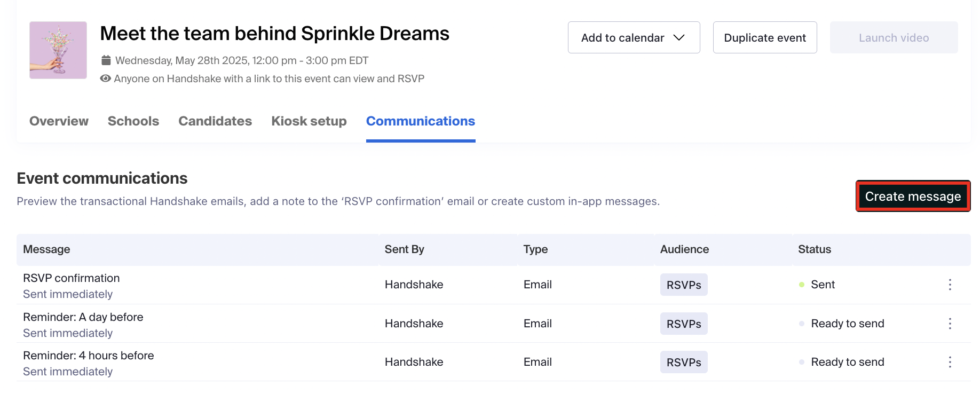Screen dimensions: 980x393
Task: Click the RSVPs tag in 4 hours before row
Action: tap(684, 362)
